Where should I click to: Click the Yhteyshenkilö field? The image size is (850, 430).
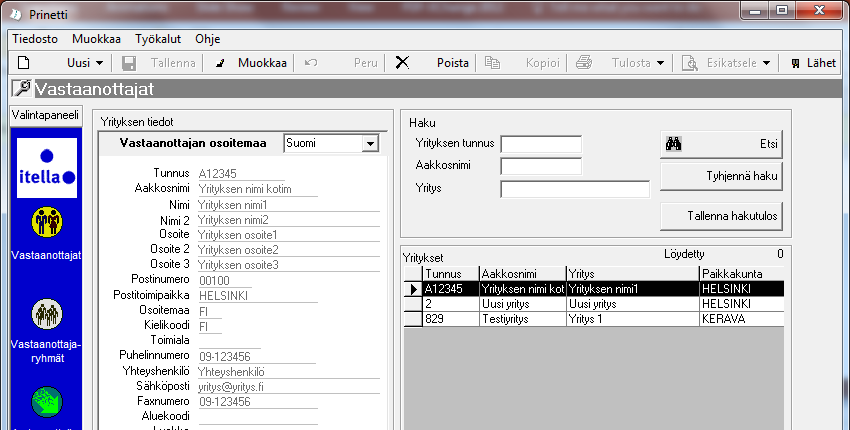pyautogui.click(x=288, y=372)
